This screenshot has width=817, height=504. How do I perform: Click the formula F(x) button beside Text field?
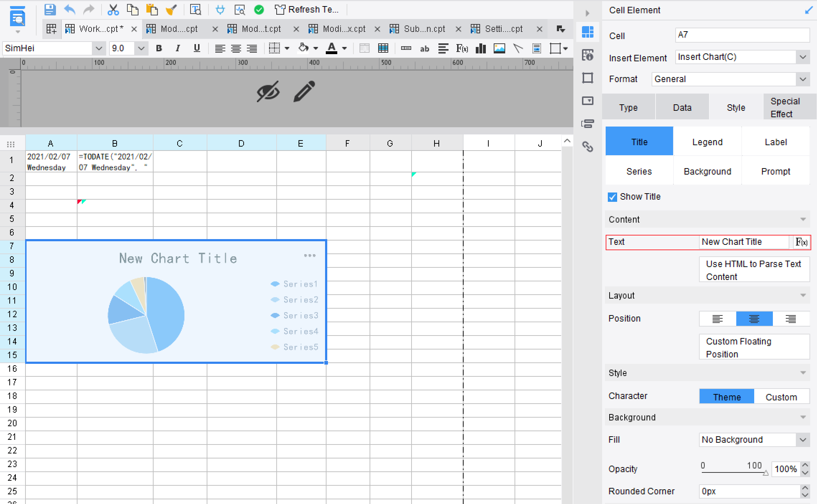tap(801, 242)
